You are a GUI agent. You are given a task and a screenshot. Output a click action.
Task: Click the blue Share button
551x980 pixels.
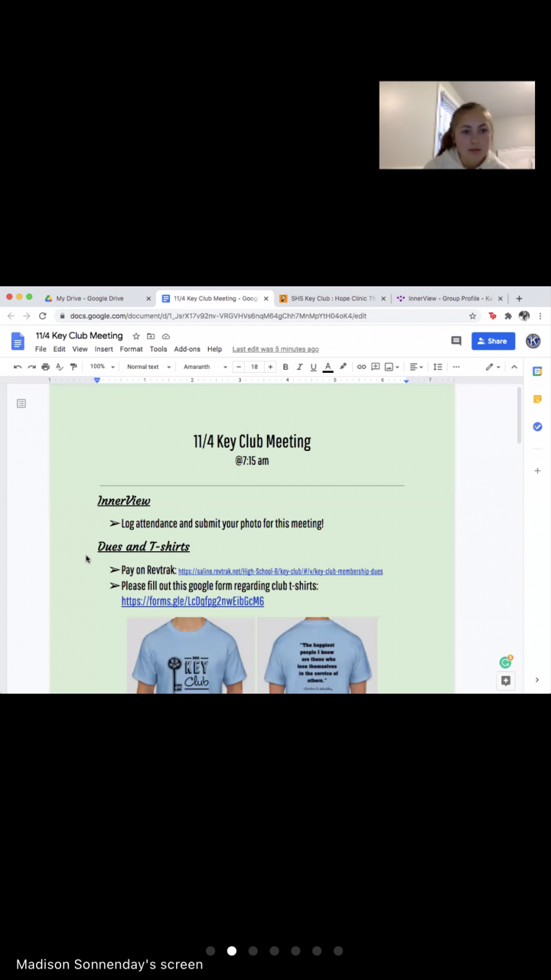coord(493,341)
